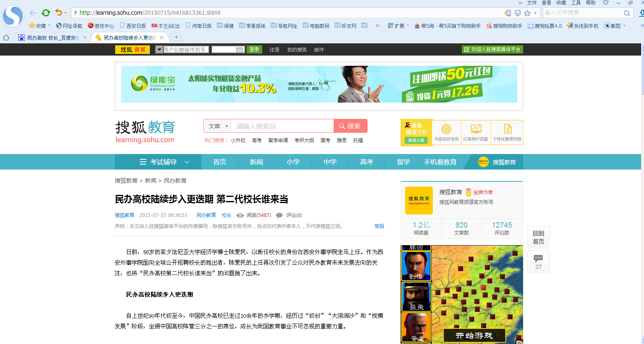
Task: Click the Solarbao 绿能宝 banner ad
Action: point(319,84)
